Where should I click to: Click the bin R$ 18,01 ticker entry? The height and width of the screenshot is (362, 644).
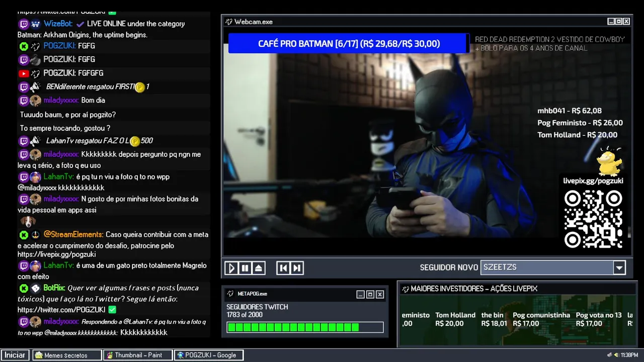(x=494, y=319)
